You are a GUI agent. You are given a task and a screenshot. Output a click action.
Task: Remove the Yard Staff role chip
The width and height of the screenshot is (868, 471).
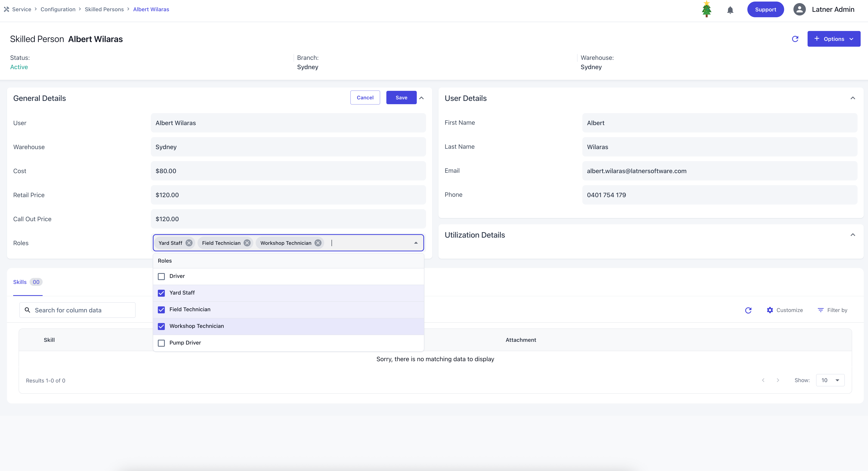click(x=189, y=243)
